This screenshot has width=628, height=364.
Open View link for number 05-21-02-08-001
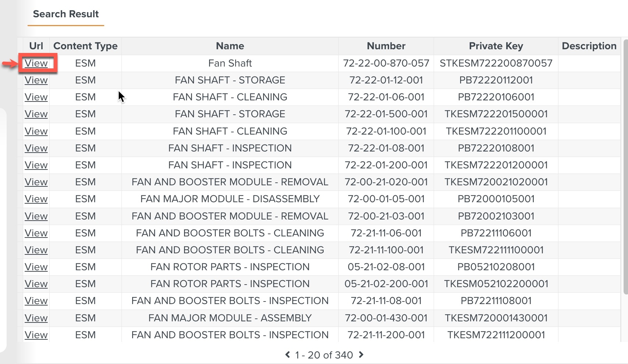(x=36, y=267)
